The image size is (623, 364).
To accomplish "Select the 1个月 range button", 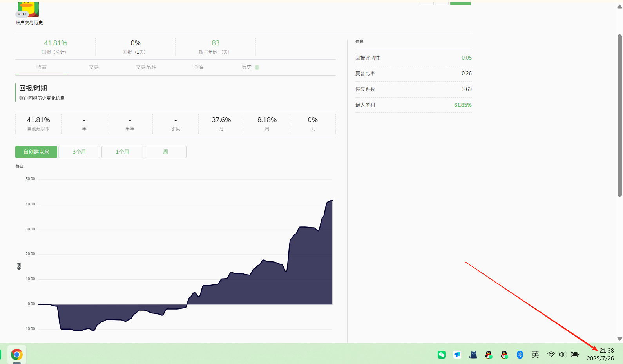I will pyautogui.click(x=122, y=152).
